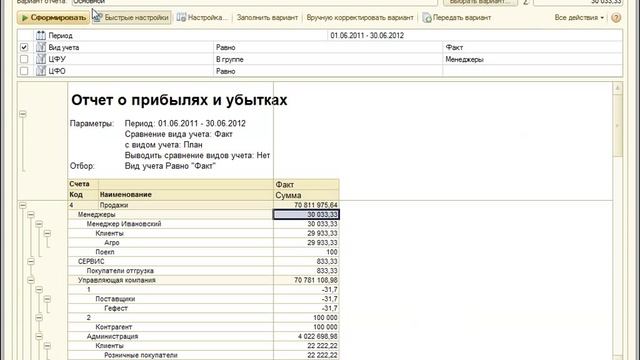Click the Вид учета row label

pos(64,47)
